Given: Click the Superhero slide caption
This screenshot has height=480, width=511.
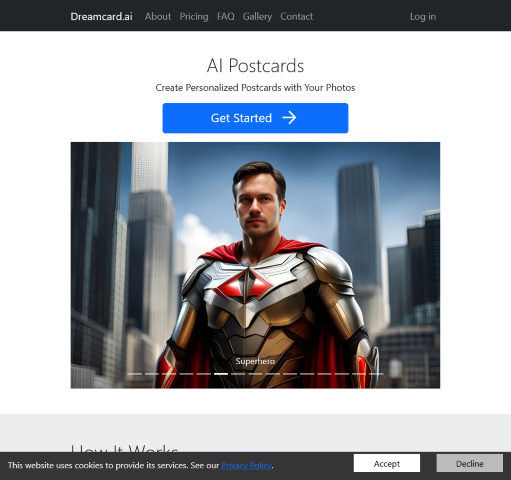Looking at the screenshot, I should tap(255, 361).
